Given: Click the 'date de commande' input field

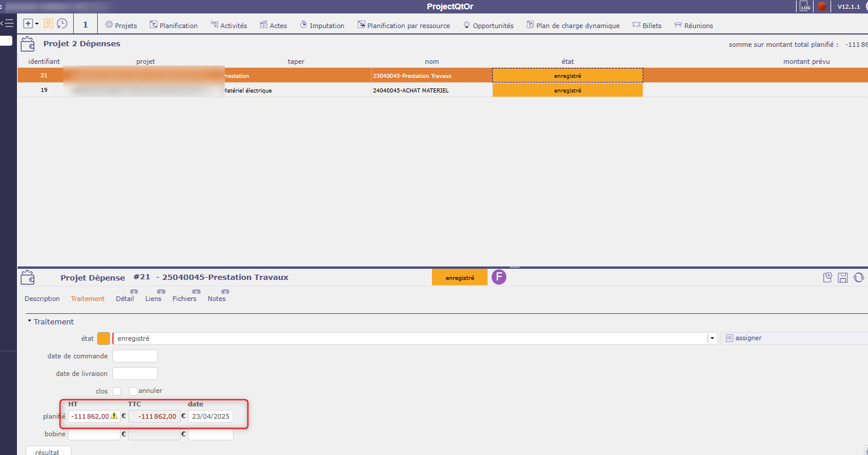Looking at the screenshot, I should [x=135, y=356].
